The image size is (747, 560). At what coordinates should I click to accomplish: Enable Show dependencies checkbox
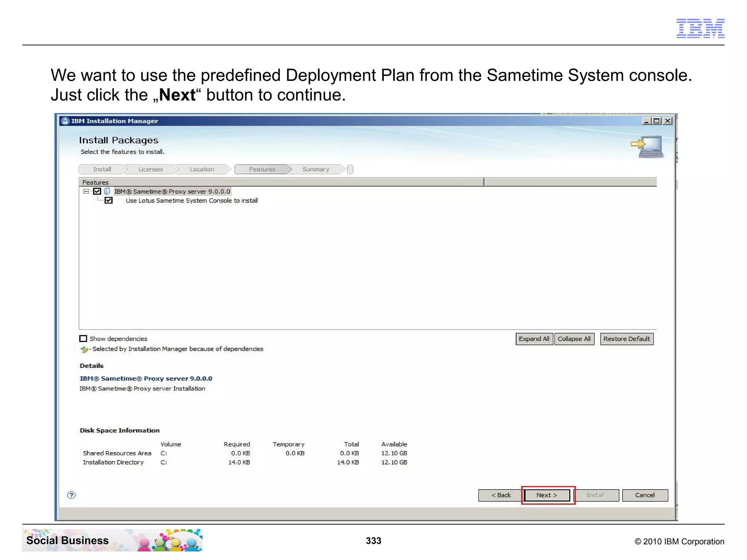click(83, 339)
